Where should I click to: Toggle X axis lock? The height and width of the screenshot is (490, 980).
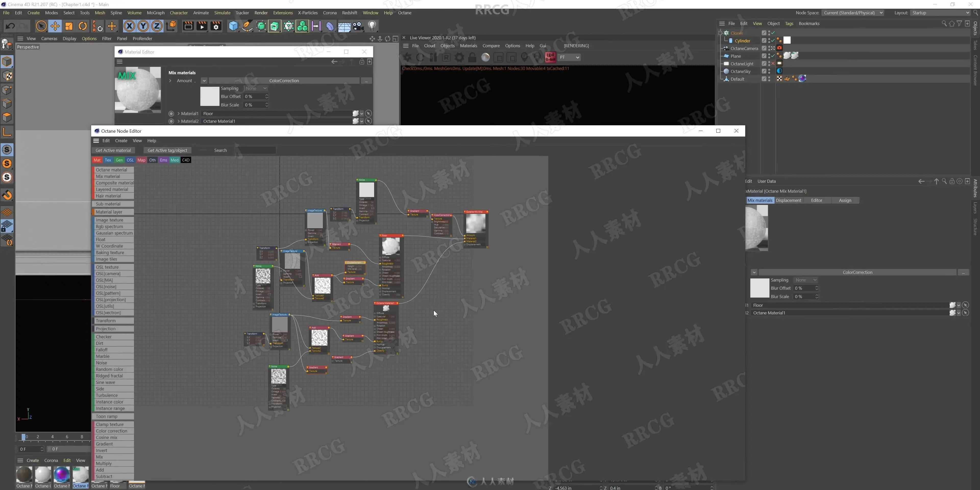129,26
